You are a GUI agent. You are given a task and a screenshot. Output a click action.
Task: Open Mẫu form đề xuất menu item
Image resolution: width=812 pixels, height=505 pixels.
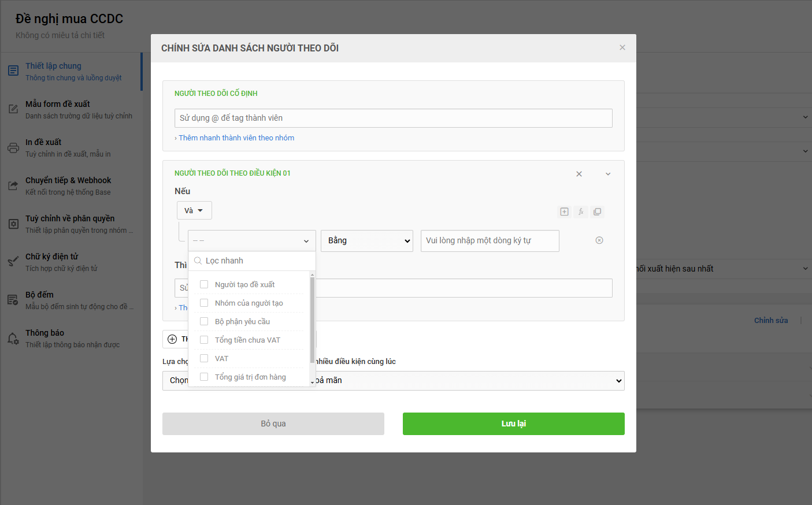[x=71, y=110]
